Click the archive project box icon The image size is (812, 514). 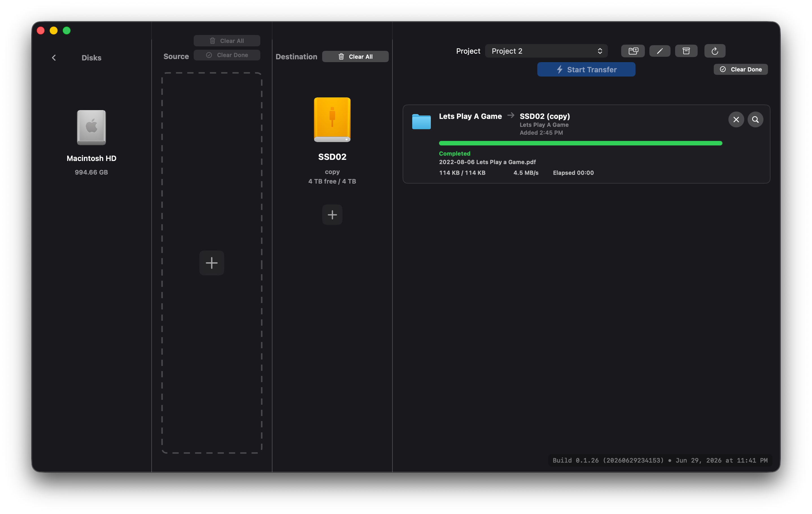pos(686,51)
